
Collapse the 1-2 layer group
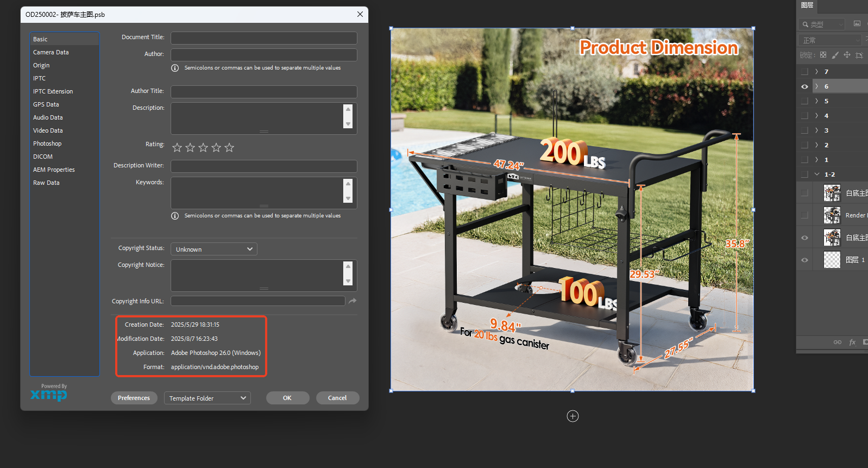(x=816, y=174)
